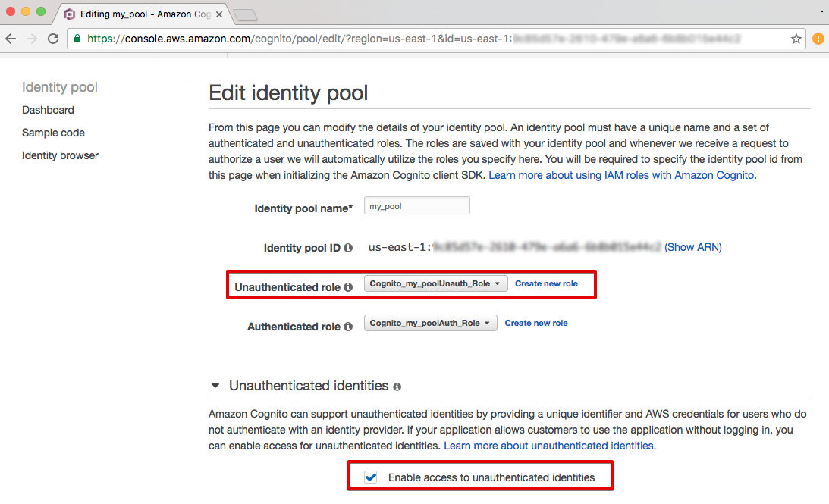Go back with the browser back arrow
This screenshot has width=829, height=504.
pos(11,39)
